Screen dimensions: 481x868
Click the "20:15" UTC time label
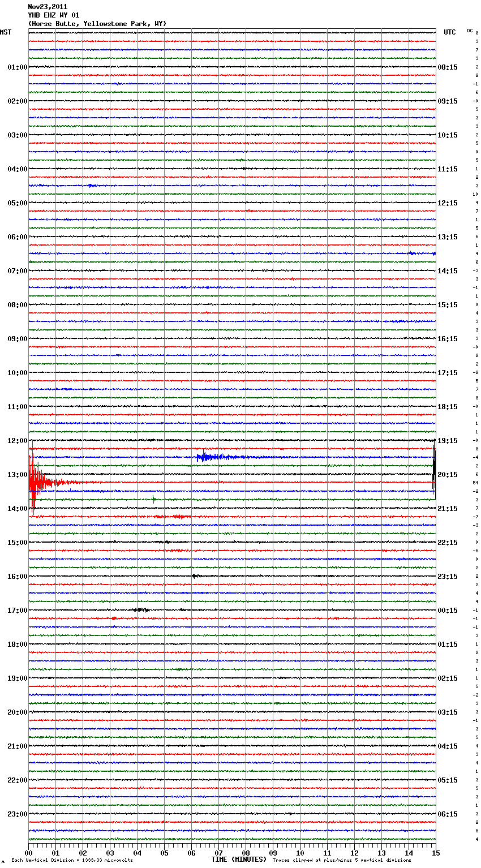pyautogui.click(x=448, y=475)
